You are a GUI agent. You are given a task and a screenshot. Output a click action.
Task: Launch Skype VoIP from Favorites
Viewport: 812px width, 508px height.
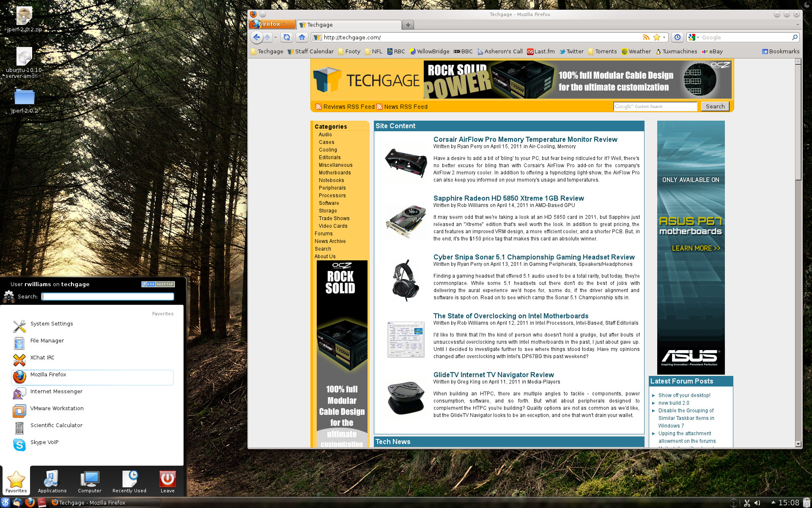tap(44, 442)
